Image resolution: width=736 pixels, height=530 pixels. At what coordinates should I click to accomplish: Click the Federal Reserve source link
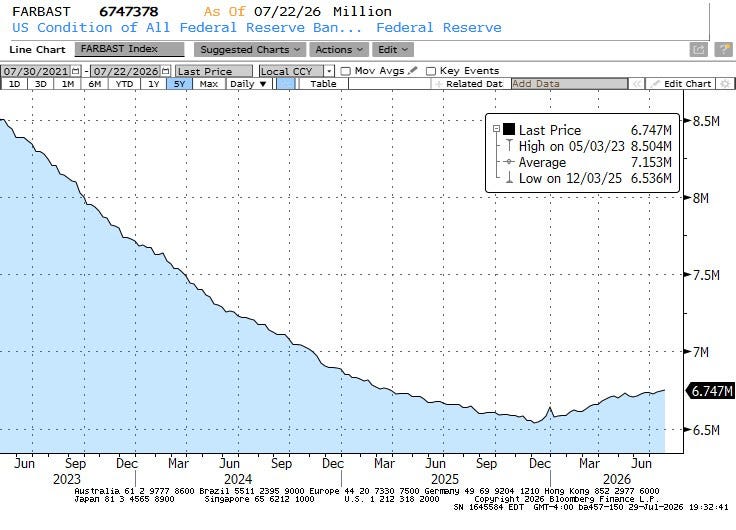point(439,28)
